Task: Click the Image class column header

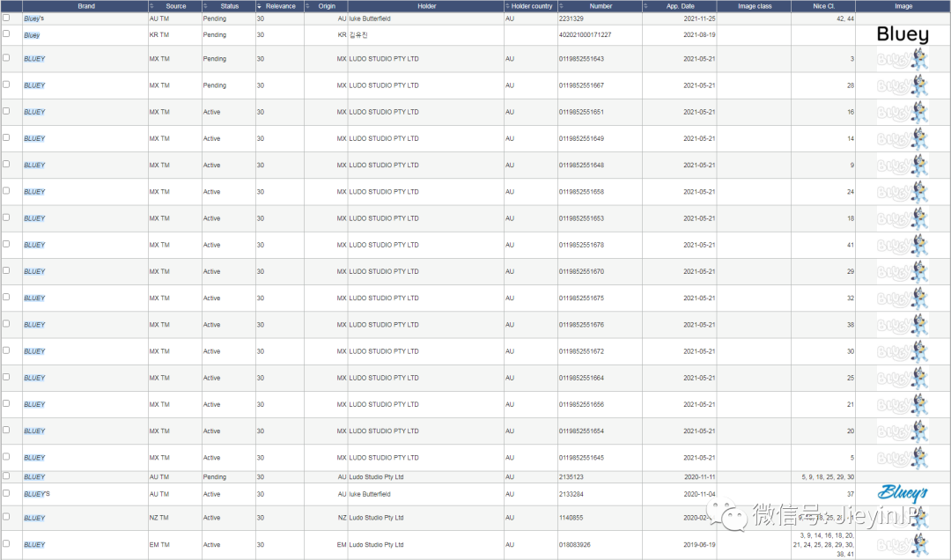Action: 755,6
